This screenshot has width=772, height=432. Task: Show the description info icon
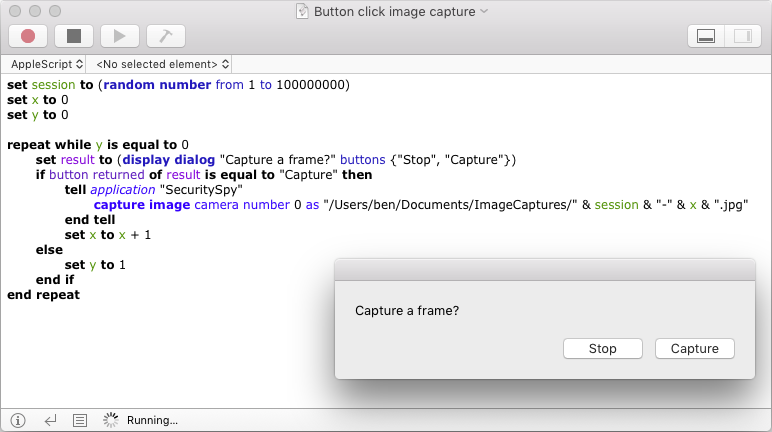coord(18,420)
